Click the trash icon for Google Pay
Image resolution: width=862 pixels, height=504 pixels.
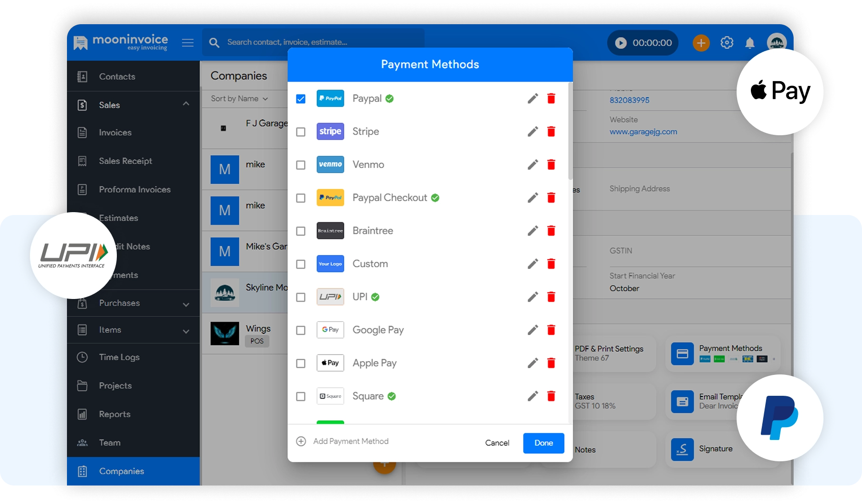pos(551,330)
